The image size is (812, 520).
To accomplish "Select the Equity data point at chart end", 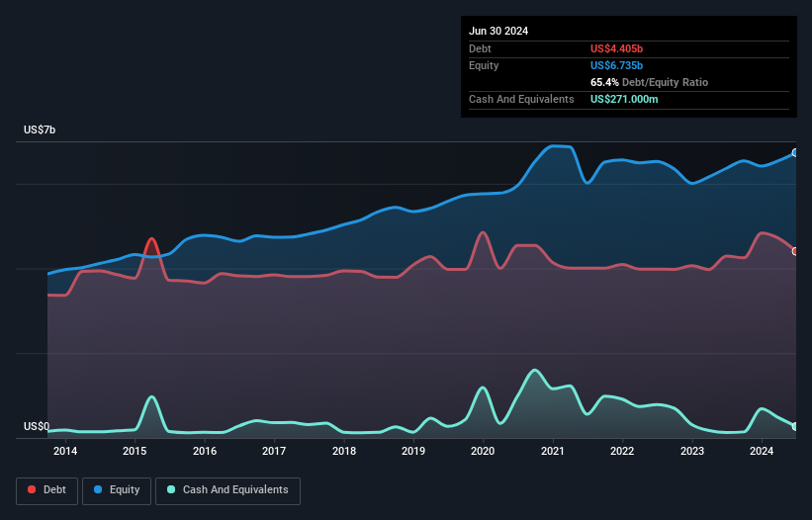I will coord(795,152).
